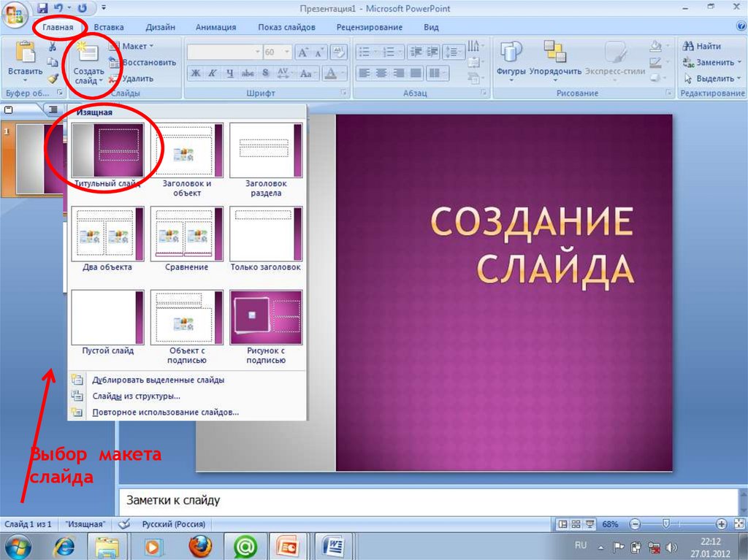Click the Удалить slide icon

tap(114, 79)
